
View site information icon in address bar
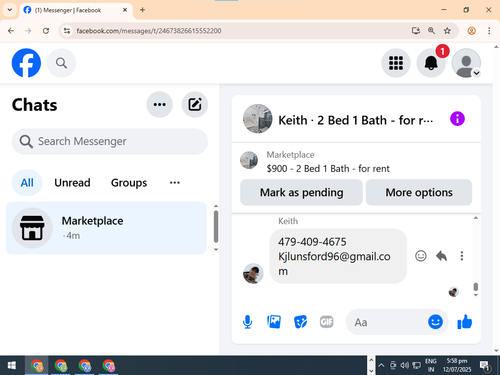(67, 31)
